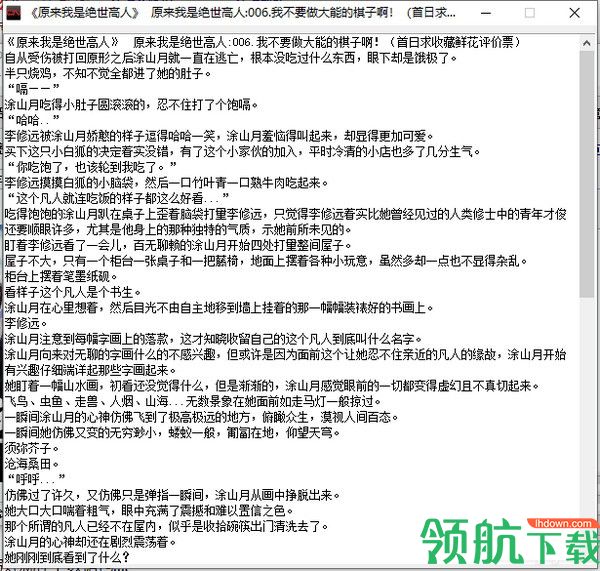Click the line 涂山月向来对无聊的字画什么的不感兴趣
Screen dimensions: 600x571
click(x=285, y=354)
